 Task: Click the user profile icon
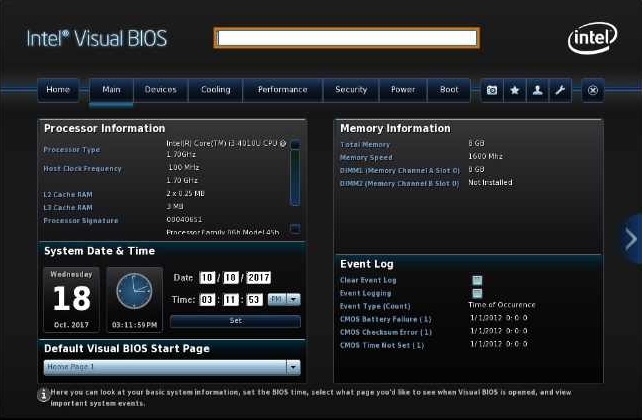[x=538, y=90]
